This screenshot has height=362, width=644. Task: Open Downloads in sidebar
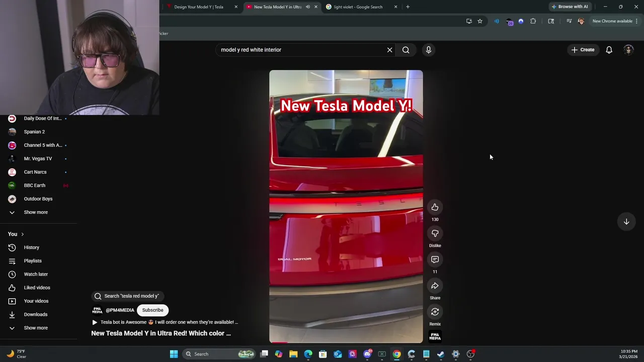(38, 314)
